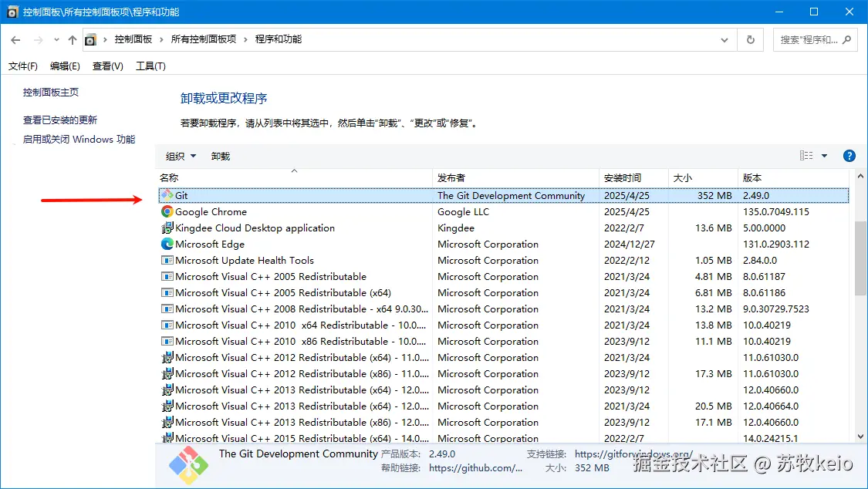Click the Microsoft Update Health Tools icon
868x489 pixels.
click(x=167, y=260)
